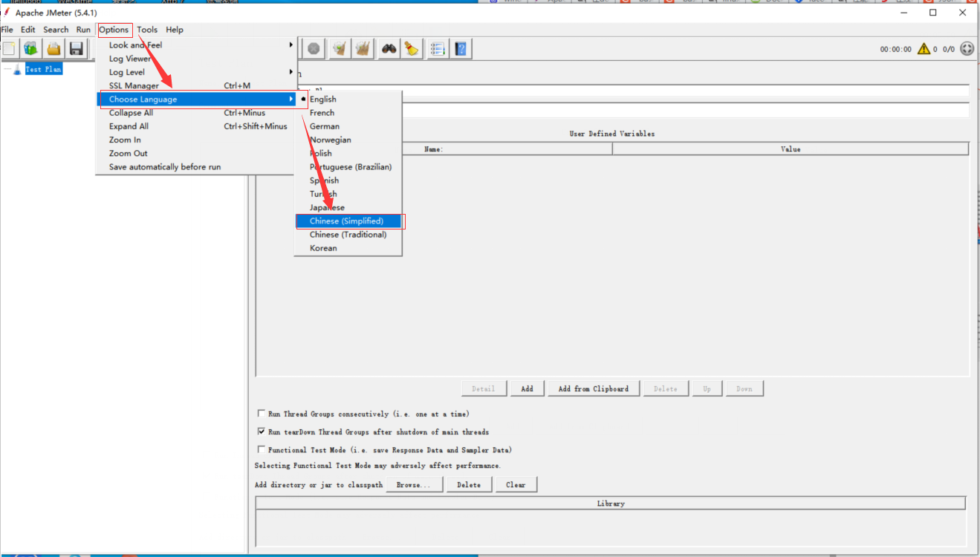The width and height of the screenshot is (980, 557).
Task: Click the Down button
Action: tap(744, 388)
